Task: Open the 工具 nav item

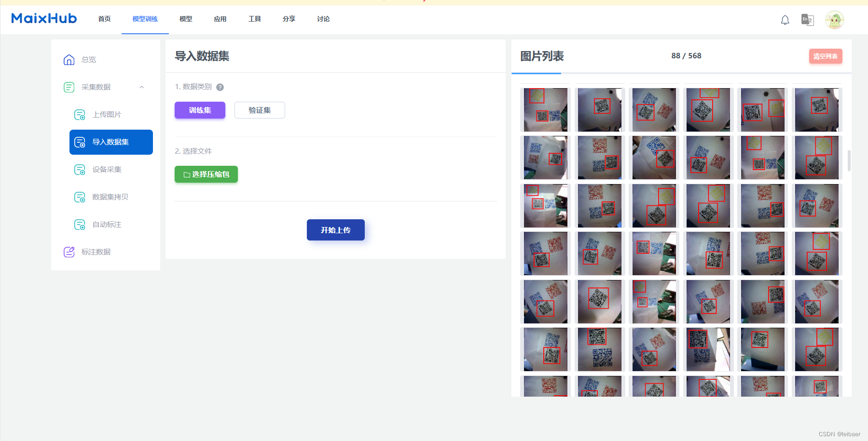Action: (255, 19)
